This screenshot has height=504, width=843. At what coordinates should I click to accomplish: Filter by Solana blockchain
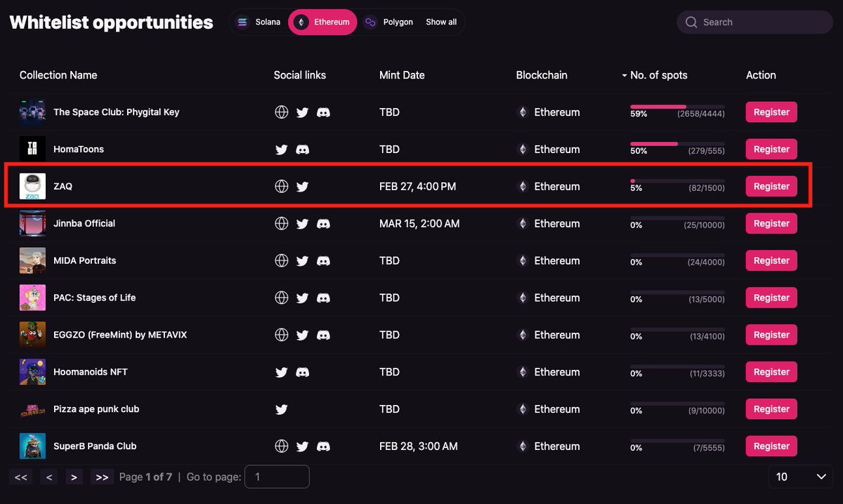pyautogui.click(x=259, y=22)
